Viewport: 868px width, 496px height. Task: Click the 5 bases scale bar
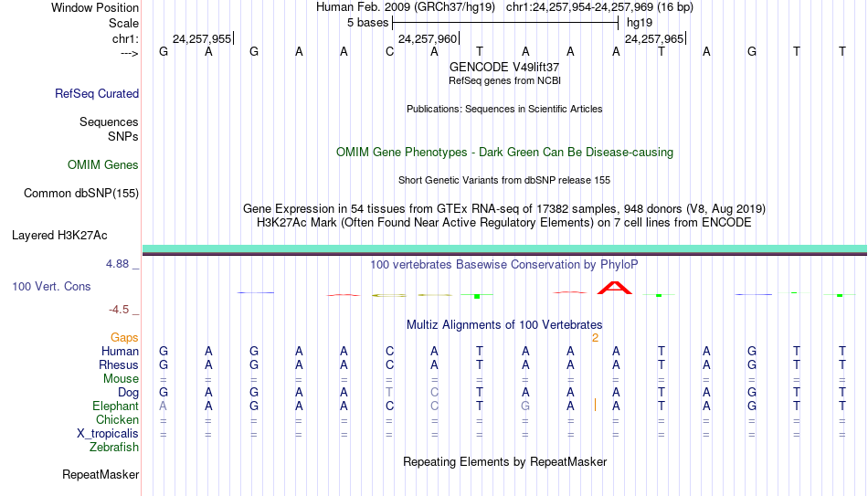tap(505, 23)
